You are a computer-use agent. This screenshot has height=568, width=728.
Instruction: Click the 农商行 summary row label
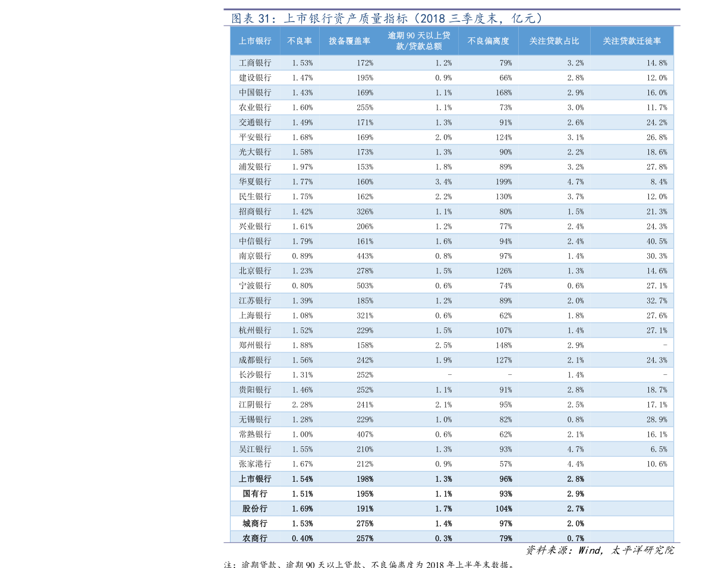click(255, 538)
